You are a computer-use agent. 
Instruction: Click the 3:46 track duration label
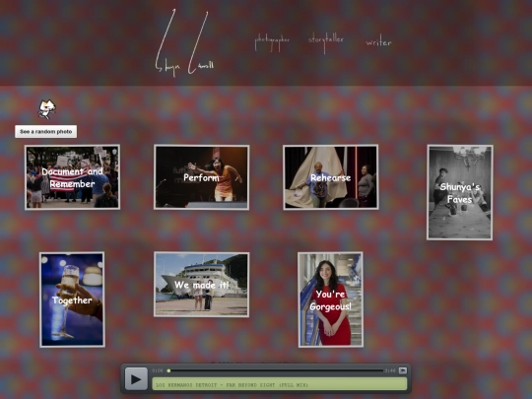coord(390,370)
